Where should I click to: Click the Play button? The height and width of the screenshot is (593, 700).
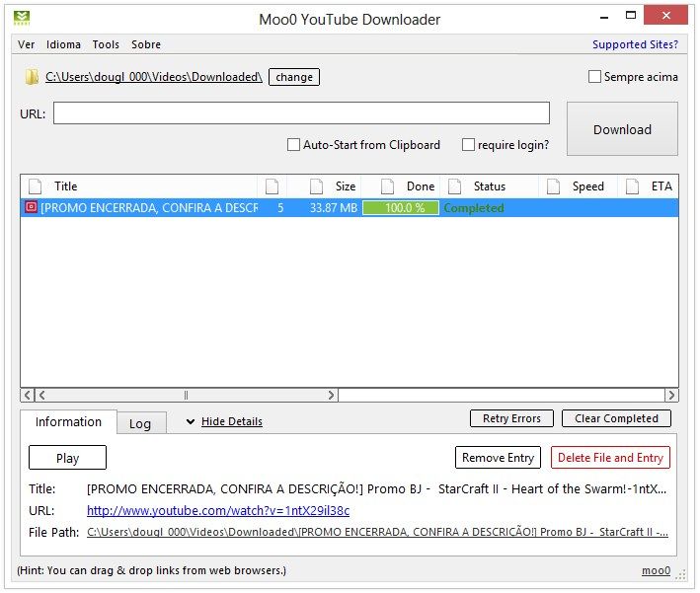[x=67, y=458]
